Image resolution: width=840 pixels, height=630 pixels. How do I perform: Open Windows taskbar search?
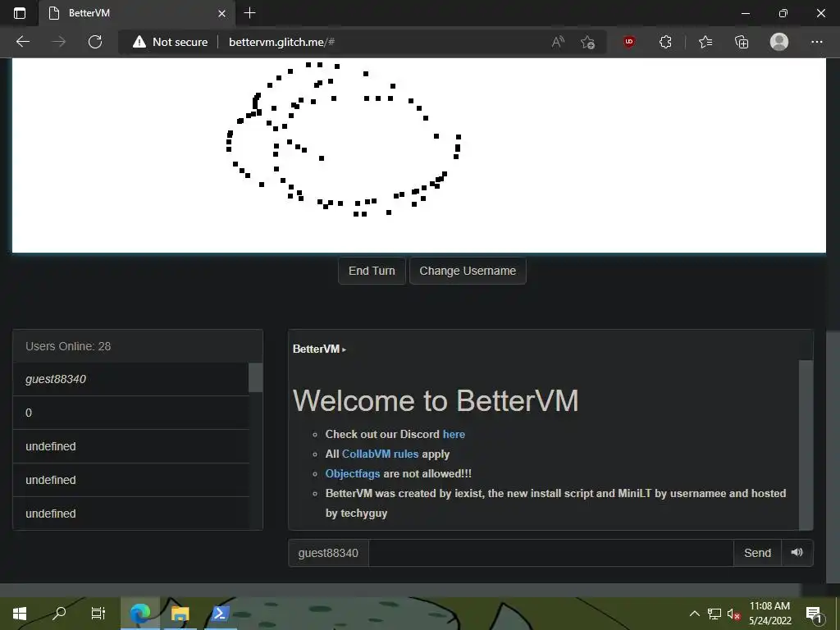59,614
